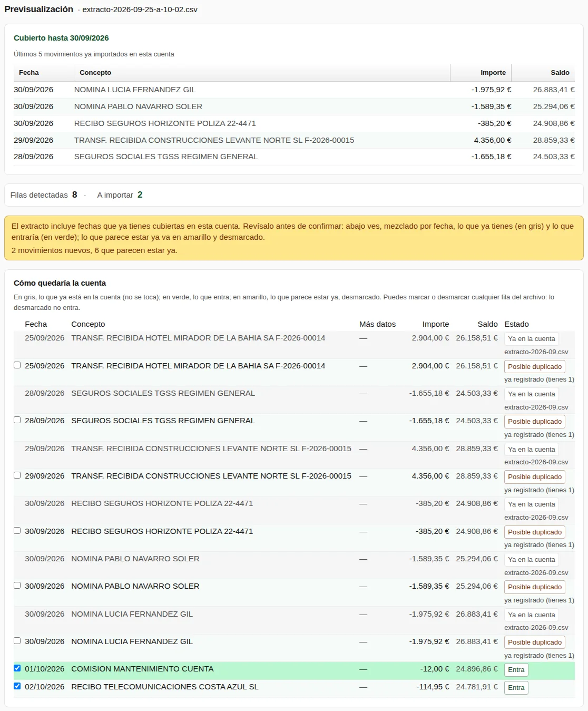The image size is (588, 711).
Task: Click the date 02/10/2026
Action: [x=45, y=687]
